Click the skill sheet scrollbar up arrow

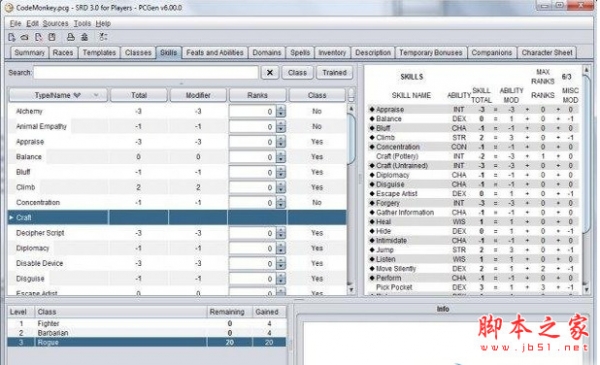(x=586, y=70)
